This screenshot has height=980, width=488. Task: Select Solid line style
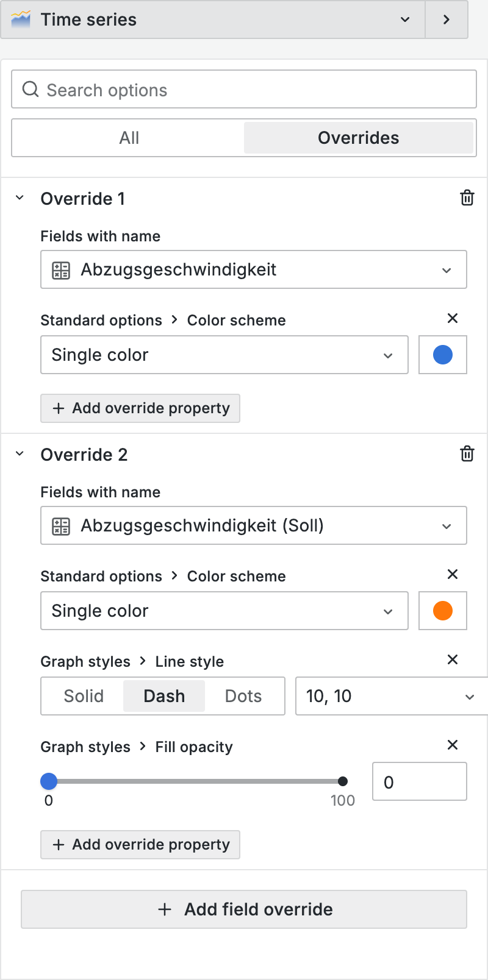84,696
